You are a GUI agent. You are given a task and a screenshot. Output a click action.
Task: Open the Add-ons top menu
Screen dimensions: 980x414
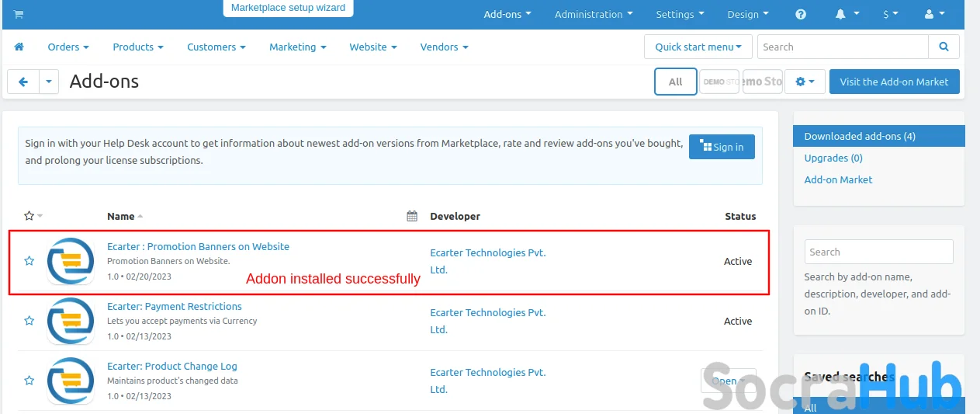507,14
